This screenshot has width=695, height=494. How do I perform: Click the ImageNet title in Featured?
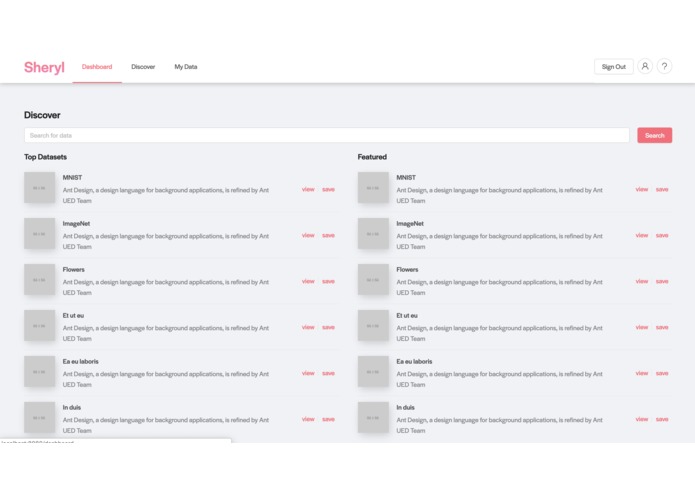click(x=410, y=224)
